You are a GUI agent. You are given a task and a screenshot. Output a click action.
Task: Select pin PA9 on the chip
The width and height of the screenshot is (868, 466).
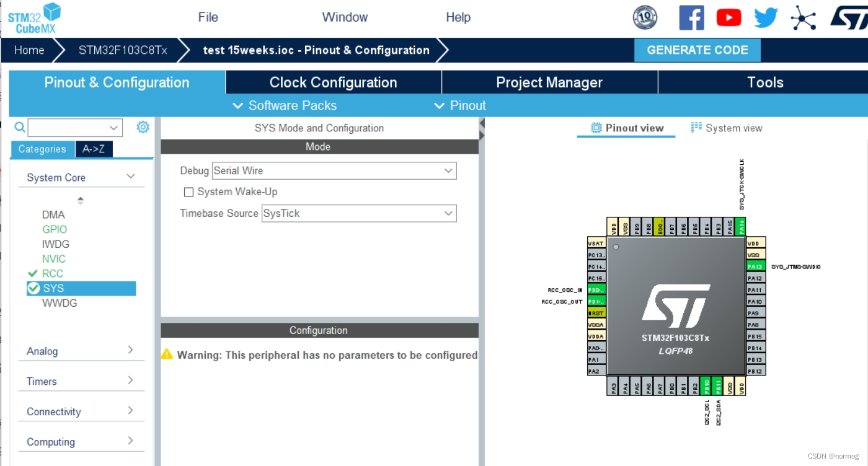tap(756, 313)
